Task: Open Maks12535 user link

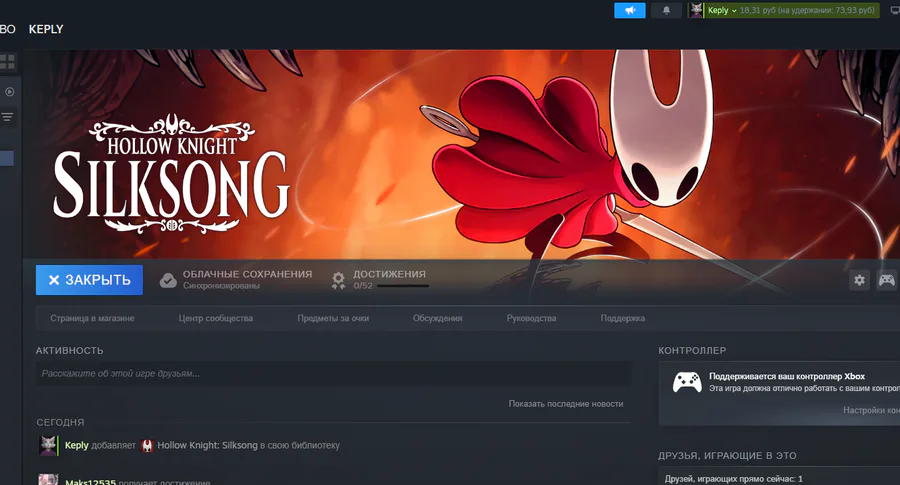Action: click(91, 482)
